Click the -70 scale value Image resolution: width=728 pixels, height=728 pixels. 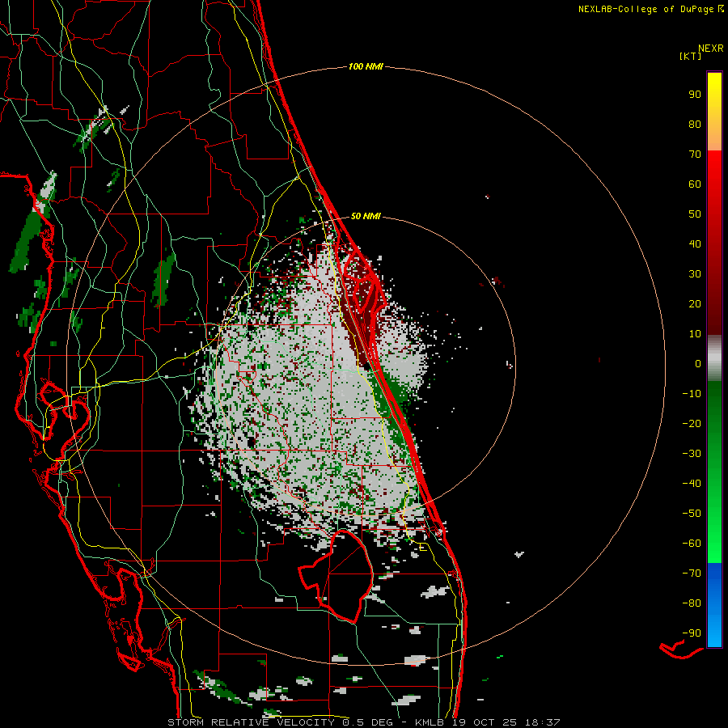pos(692,574)
